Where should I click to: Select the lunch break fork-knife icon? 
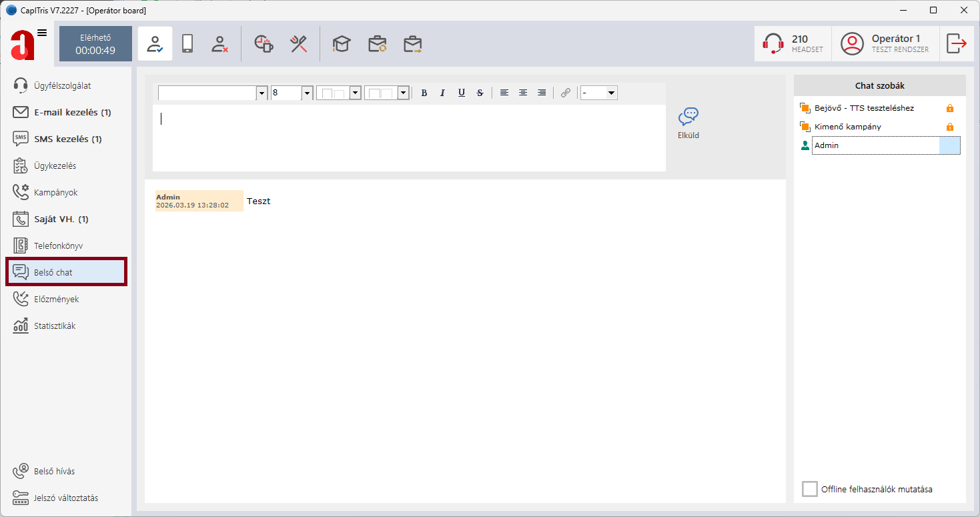point(298,44)
